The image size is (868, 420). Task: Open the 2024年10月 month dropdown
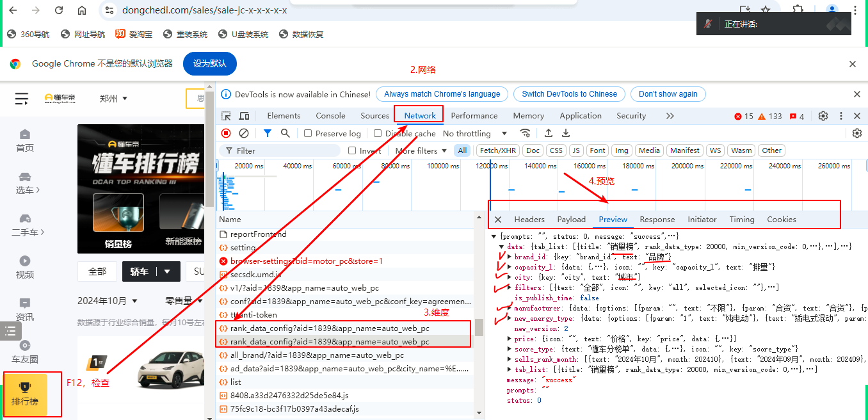coord(108,301)
